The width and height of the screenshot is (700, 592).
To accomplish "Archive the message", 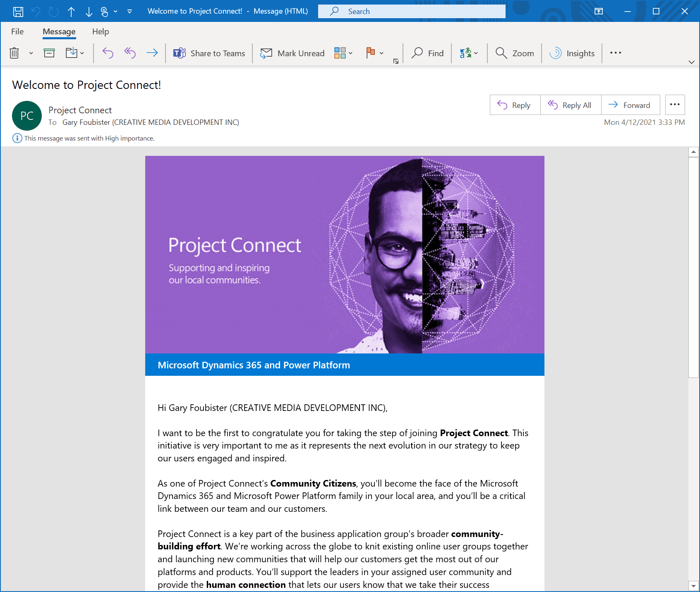I will 49,53.
